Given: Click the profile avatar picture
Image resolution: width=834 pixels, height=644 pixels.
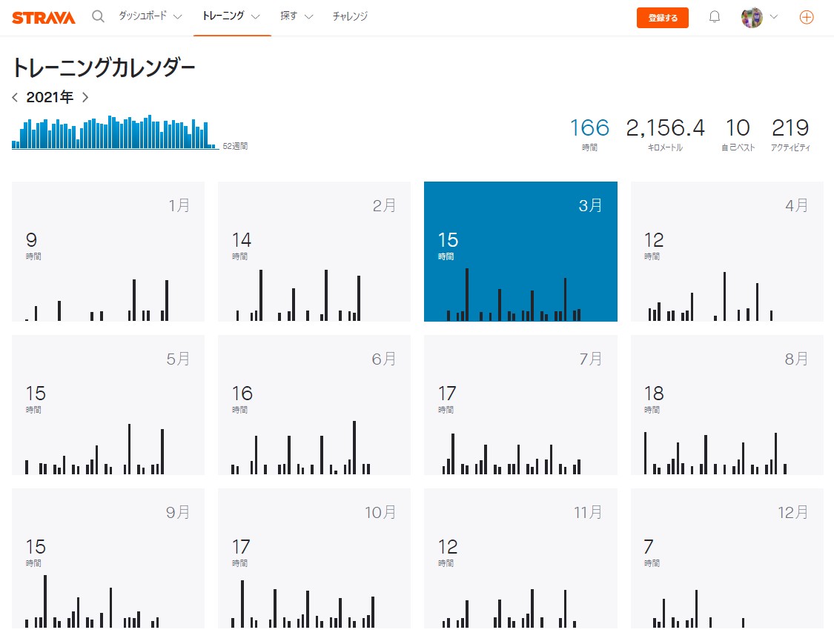Looking at the screenshot, I should [x=752, y=18].
